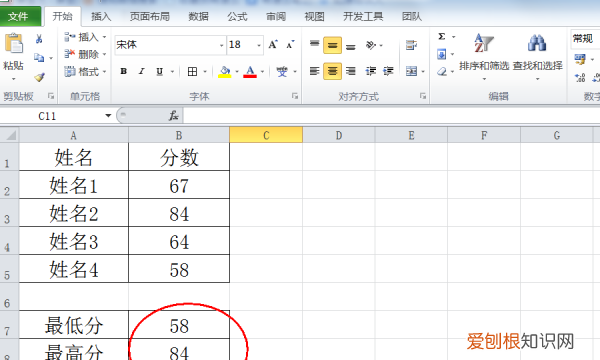This screenshot has width=600, height=360.
Task: Expand the Merge and Center dropdown arrow
Action: [x=423, y=72]
